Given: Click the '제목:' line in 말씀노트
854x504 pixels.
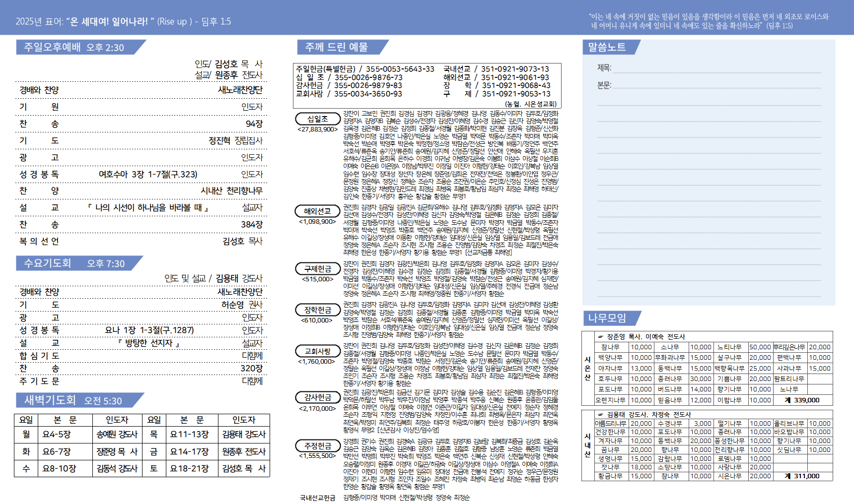Looking at the screenshot, I should (709, 68).
